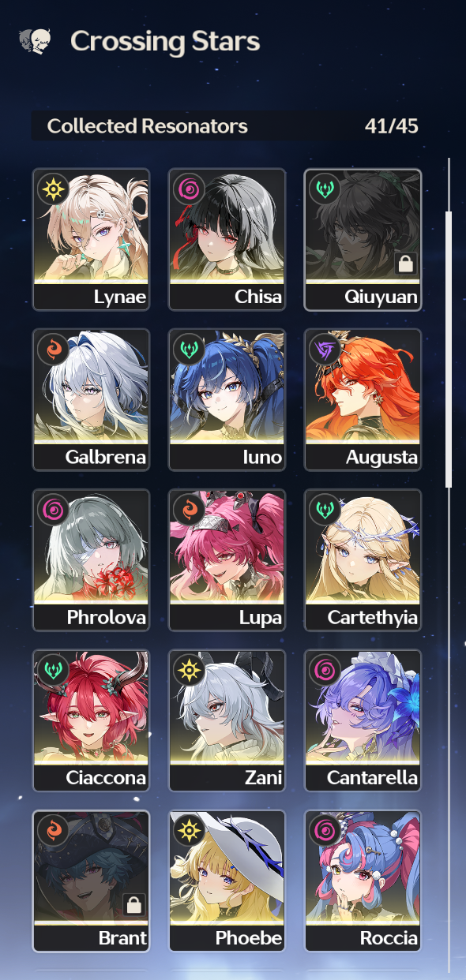Pick the Cantarella resonator portrait
This screenshot has width=466, height=980.
363,720
